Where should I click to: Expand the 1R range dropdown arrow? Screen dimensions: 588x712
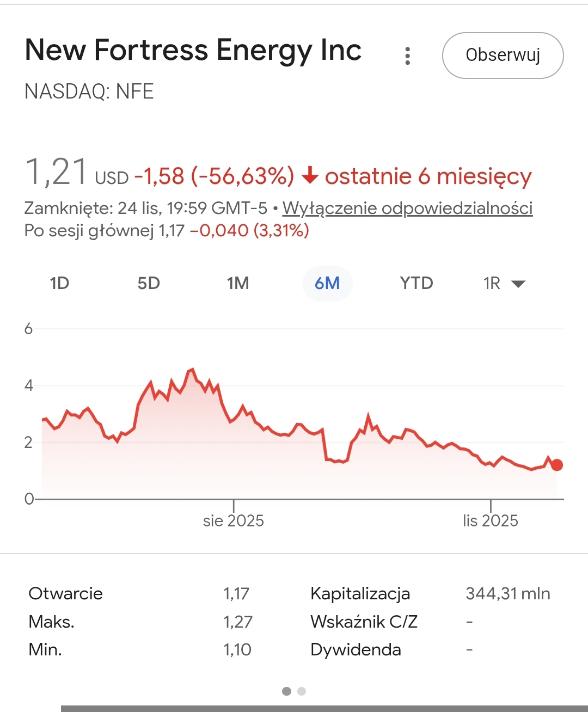tap(518, 284)
